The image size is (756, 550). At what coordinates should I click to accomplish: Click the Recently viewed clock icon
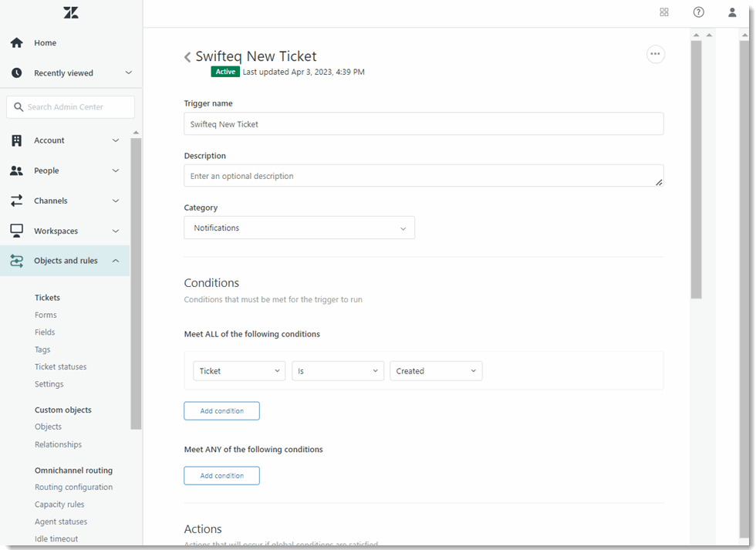(x=16, y=73)
